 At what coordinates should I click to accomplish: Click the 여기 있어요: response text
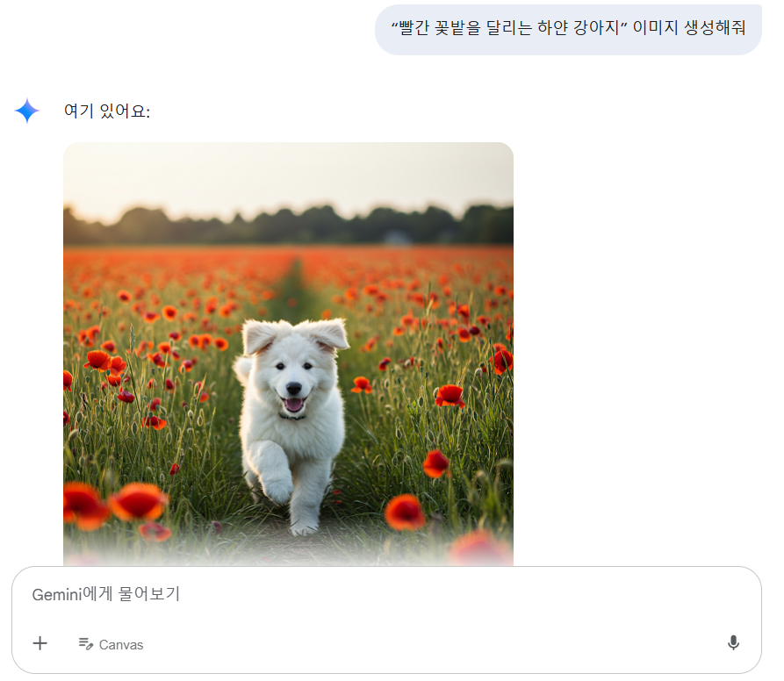pyautogui.click(x=107, y=111)
